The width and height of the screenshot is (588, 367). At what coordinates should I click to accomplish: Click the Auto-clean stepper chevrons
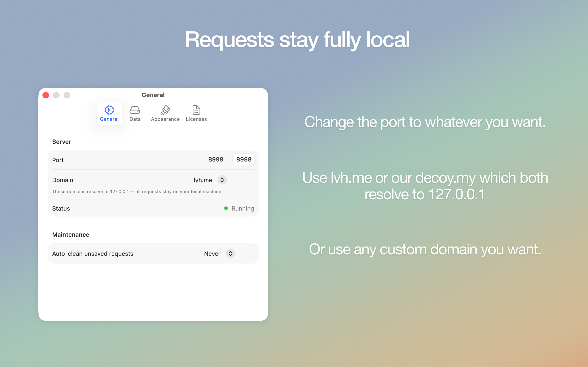click(x=230, y=253)
